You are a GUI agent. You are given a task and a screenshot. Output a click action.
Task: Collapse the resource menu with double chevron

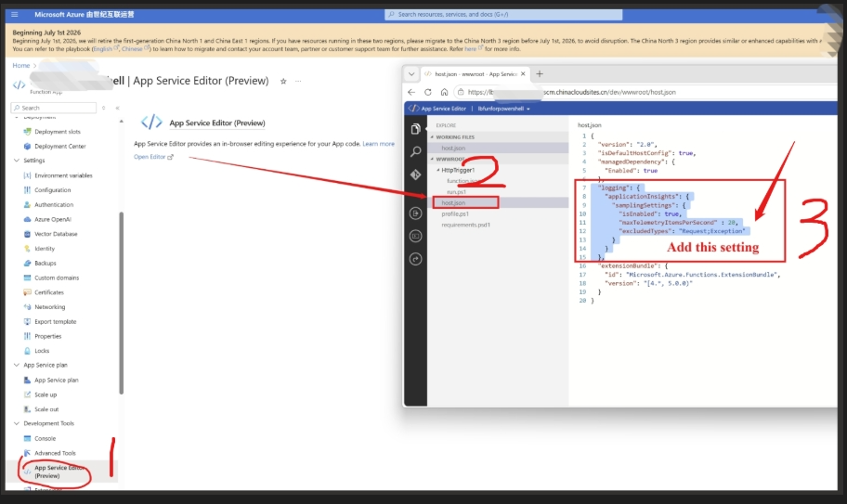pos(117,108)
